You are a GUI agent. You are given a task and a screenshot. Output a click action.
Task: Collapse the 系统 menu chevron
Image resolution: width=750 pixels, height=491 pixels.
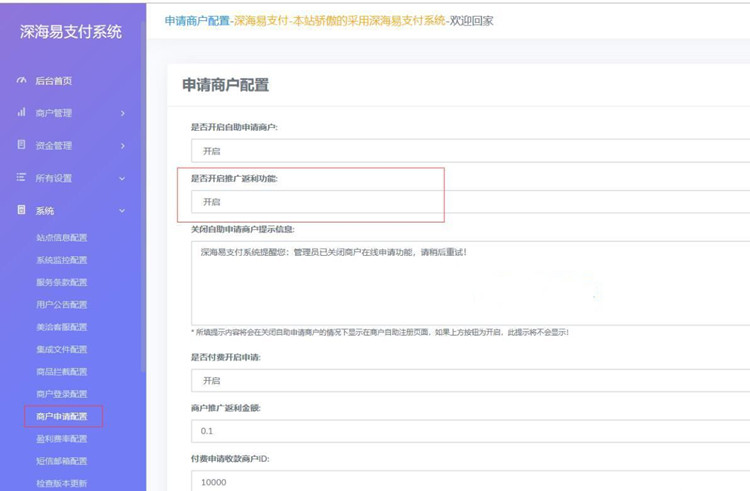(123, 211)
